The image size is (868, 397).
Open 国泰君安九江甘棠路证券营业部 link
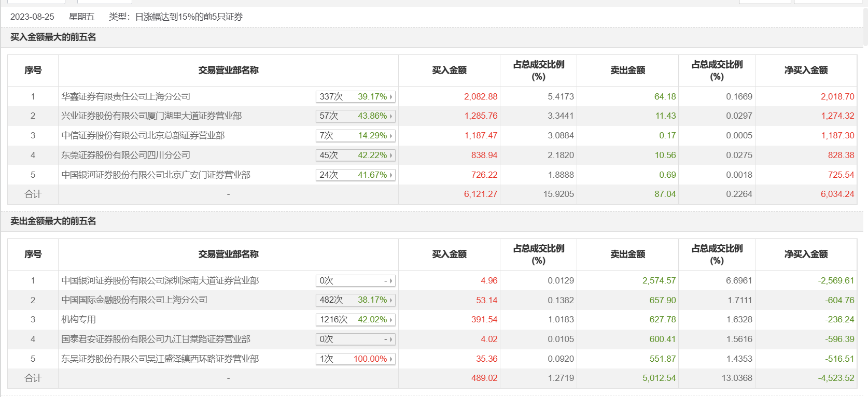[156, 339]
